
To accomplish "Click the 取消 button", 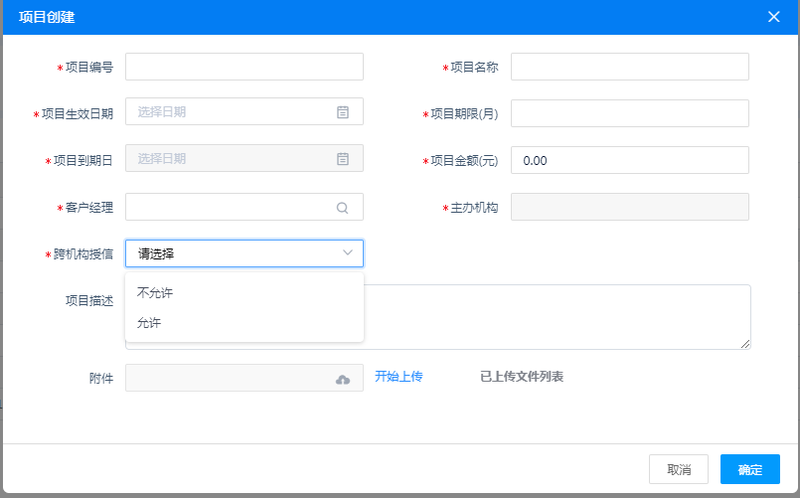I will [x=679, y=469].
